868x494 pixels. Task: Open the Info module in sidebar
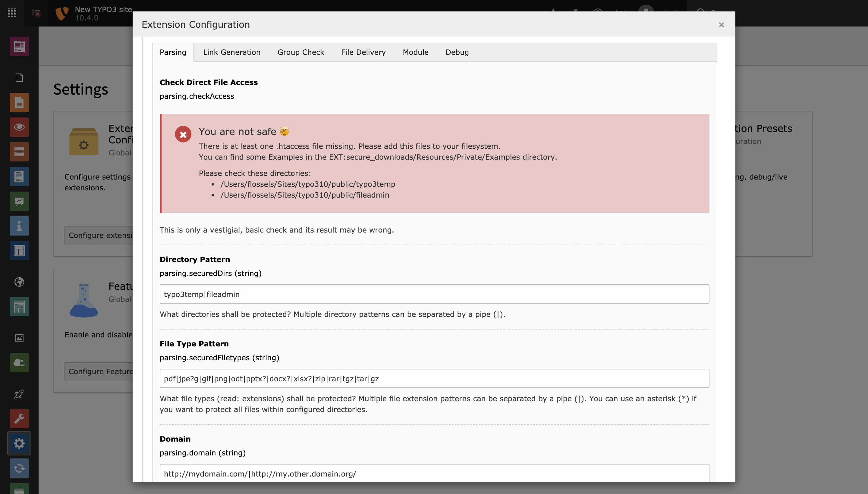[19, 226]
